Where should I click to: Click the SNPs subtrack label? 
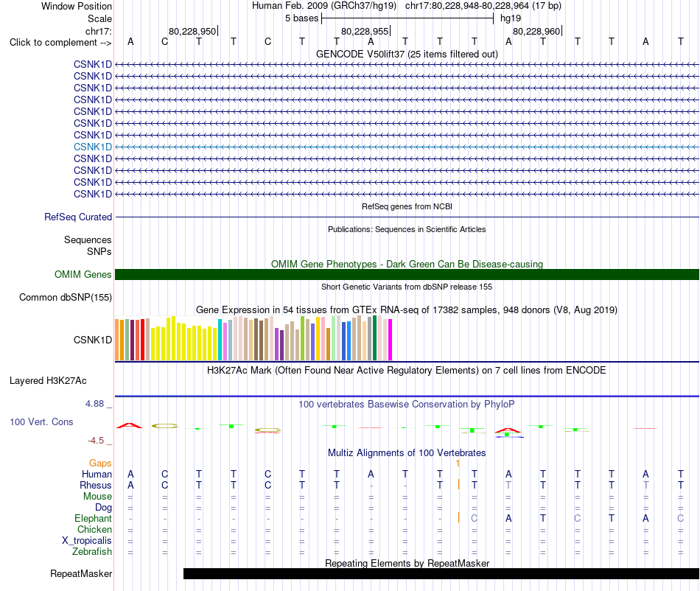point(99,252)
